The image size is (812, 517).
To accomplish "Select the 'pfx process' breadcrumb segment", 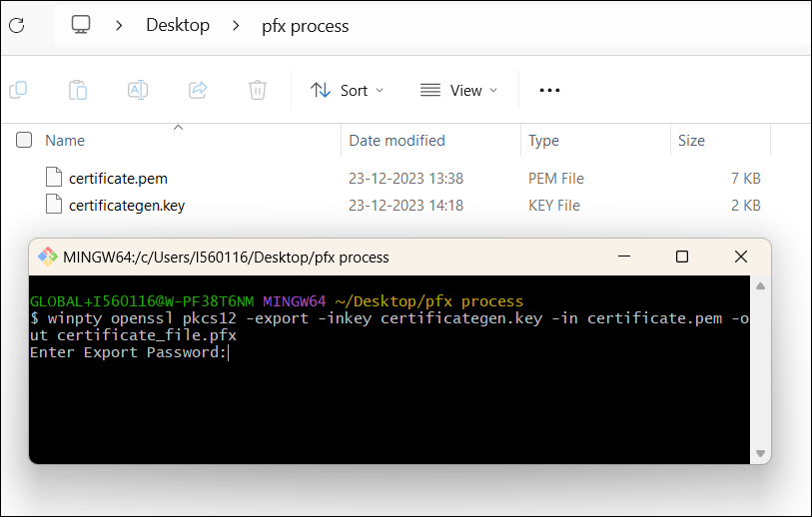I will 305,26.
